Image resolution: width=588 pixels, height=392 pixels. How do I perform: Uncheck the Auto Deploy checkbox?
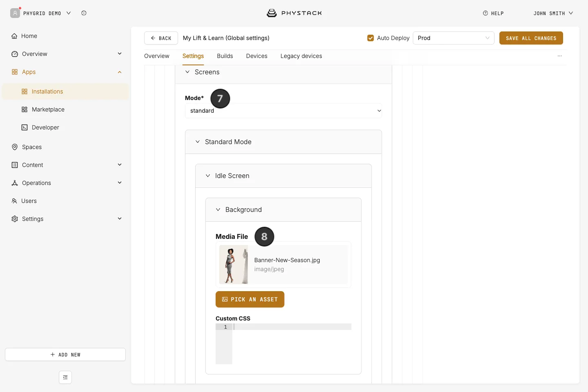click(371, 38)
